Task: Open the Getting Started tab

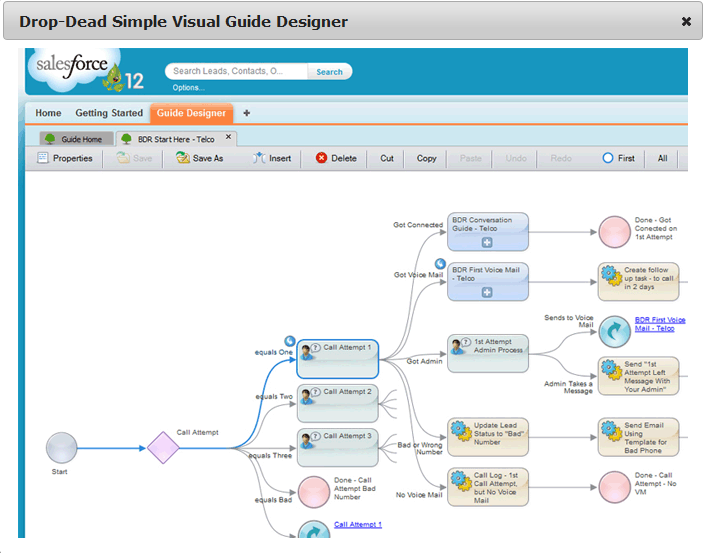Action: pos(109,113)
